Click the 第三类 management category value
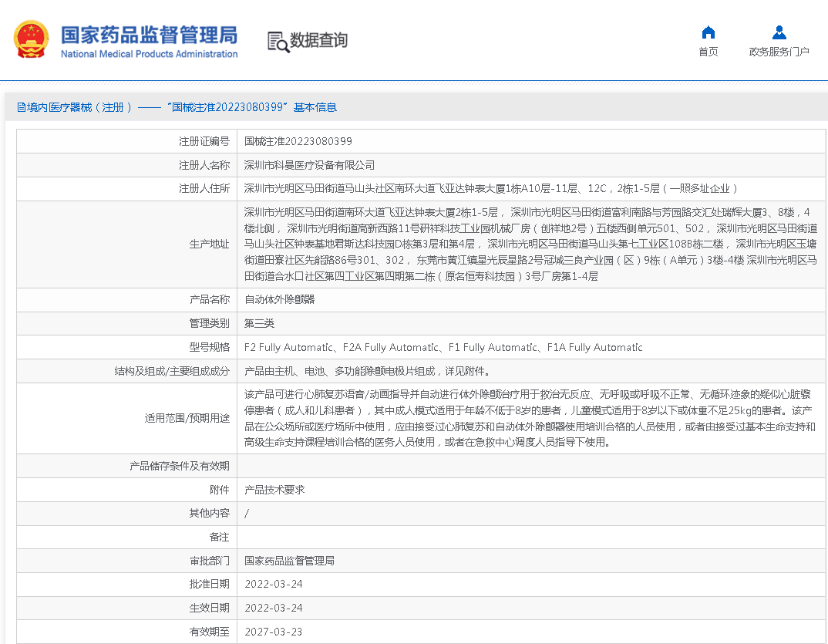This screenshot has width=828, height=644. 259,323
